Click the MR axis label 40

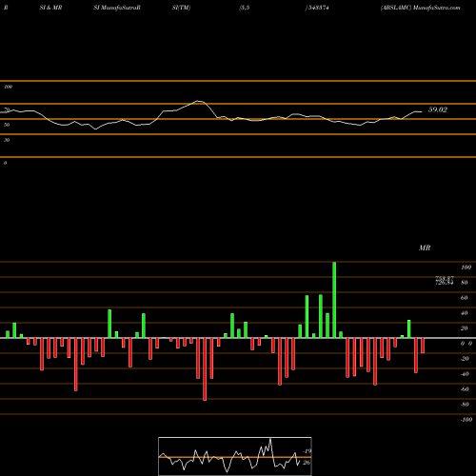tap(465, 313)
